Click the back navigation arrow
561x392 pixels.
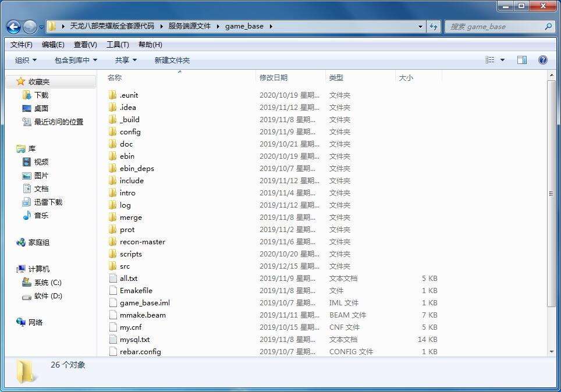tap(13, 26)
